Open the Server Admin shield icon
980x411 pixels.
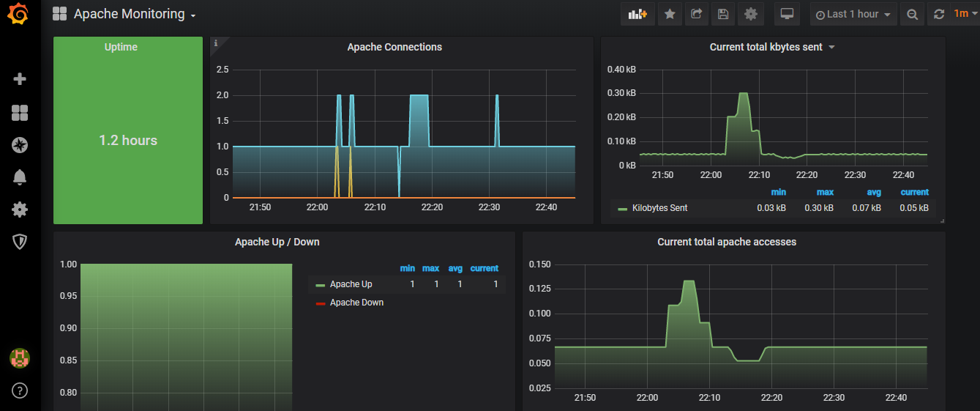20,242
